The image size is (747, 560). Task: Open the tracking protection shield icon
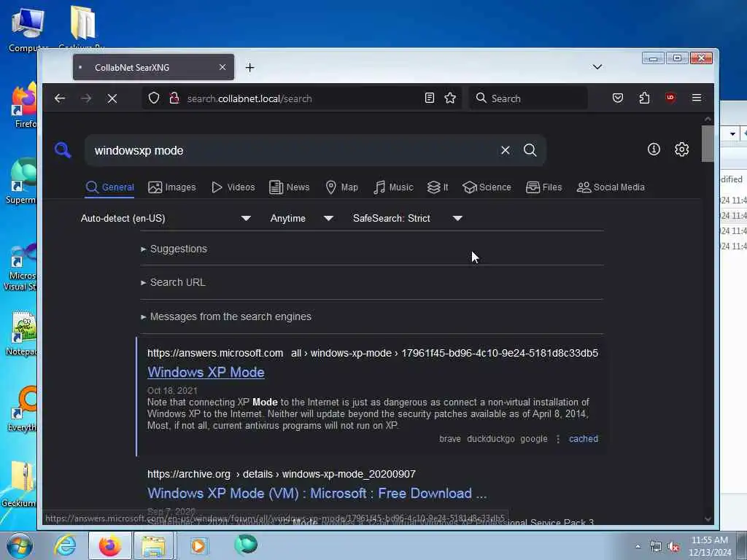point(154,98)
